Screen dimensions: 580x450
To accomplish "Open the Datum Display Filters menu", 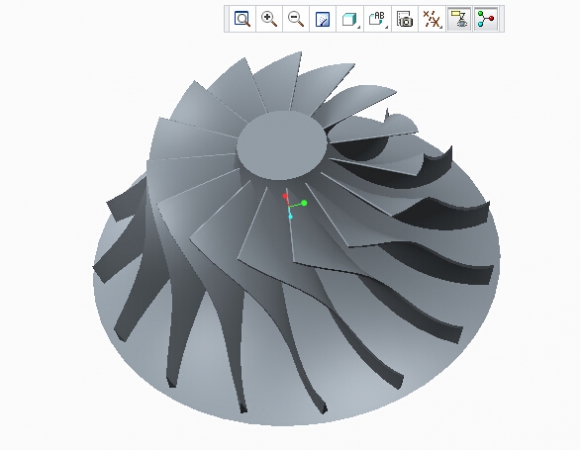I will (x=432, y=19).
